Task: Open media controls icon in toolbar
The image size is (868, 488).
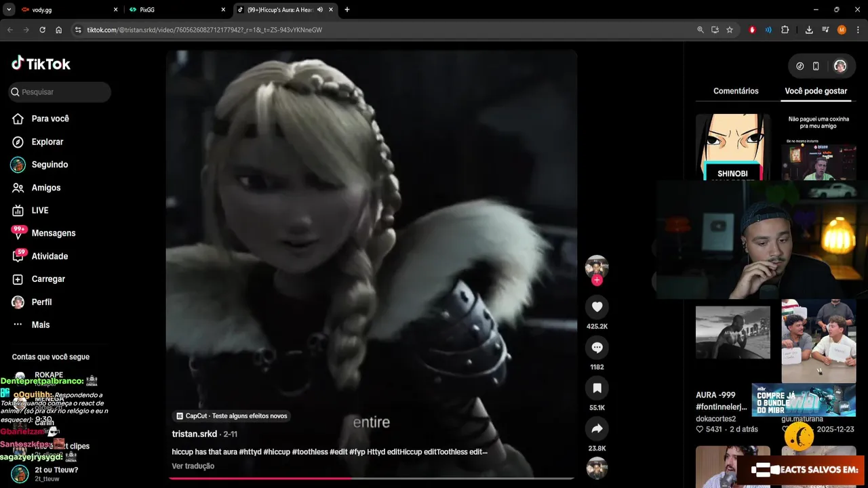Action: 825,30
